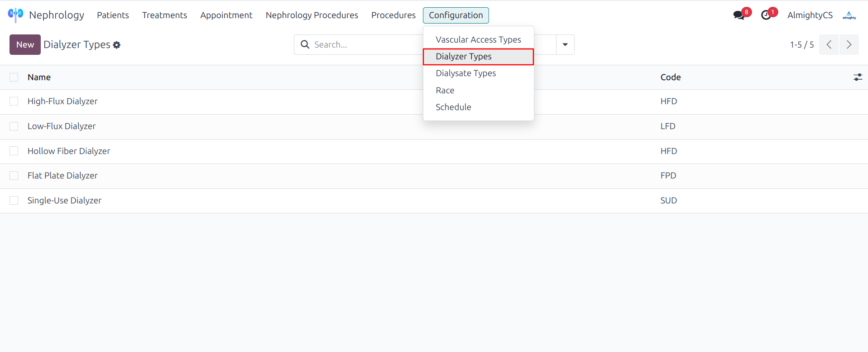Open the gear actions next to Dialyzer Types
Screen dimensions: 868x352
coord(117,45)
